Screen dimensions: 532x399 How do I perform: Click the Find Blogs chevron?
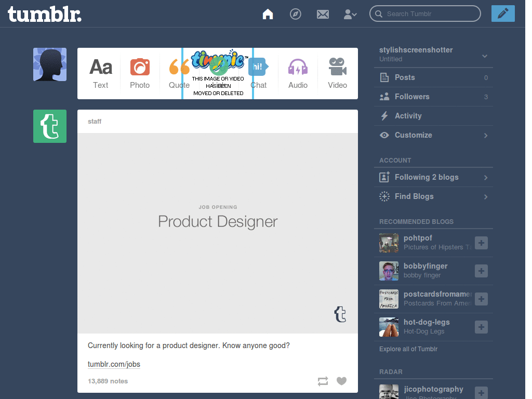(486, 197)
